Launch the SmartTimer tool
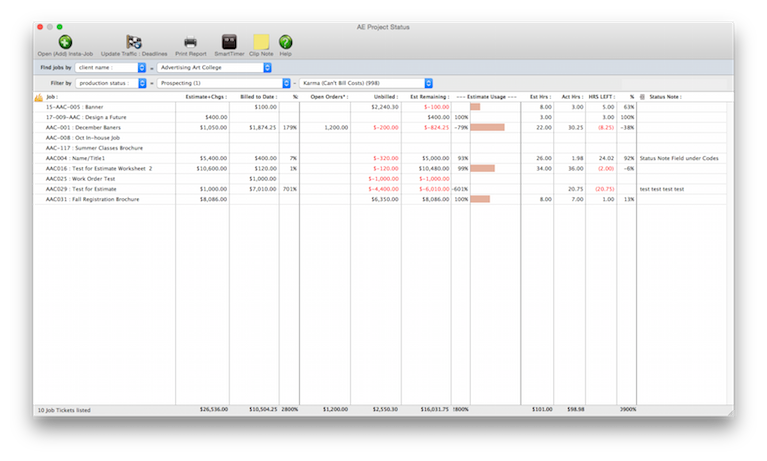This screenshot has width=767, height=461. pyautogui.click(x=229, y=42)
